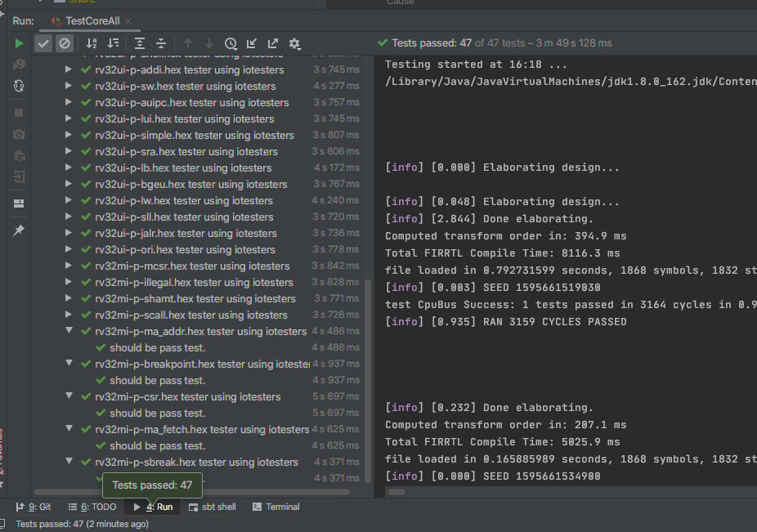
Task: Open the Git tool window tab
Action: click(34, 507)
